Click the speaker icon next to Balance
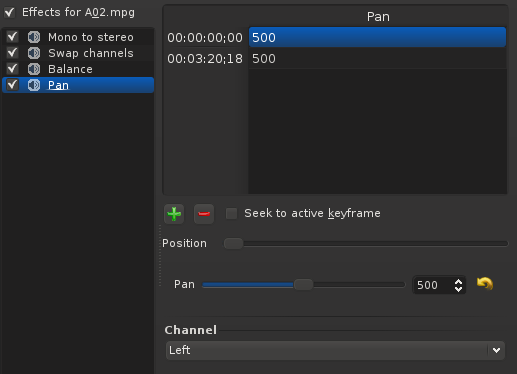This screenshot has width=517, height=374. click(x=34, y=69)
